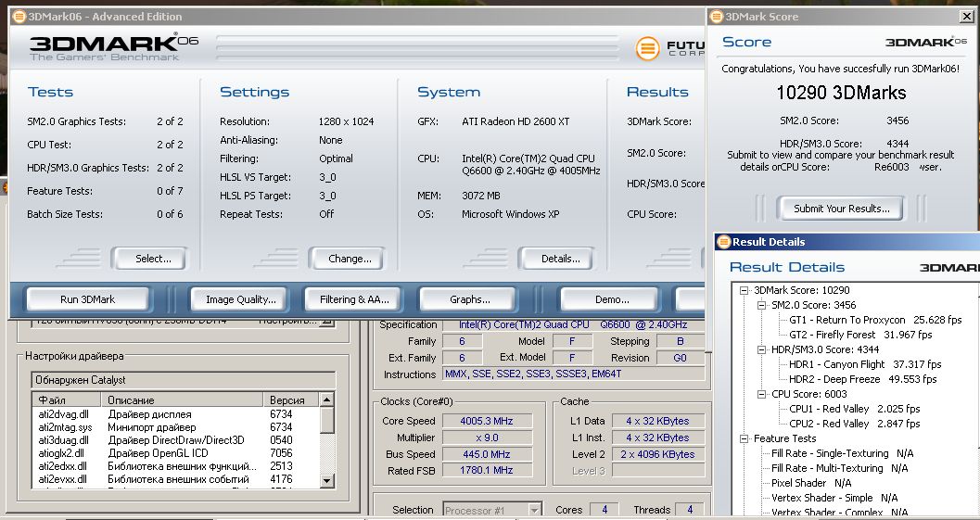Select CPU1 - Red Valley result
Screen dimensions: 980x520
click(x=855, y=409)
